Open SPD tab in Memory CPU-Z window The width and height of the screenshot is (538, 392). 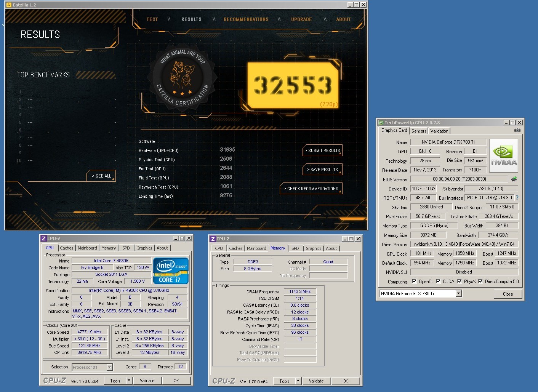pyautogui.click(x=295, y=248)
